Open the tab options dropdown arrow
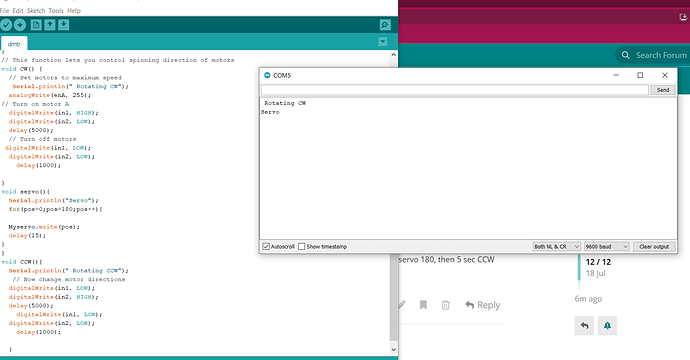 tap(383, 42)
